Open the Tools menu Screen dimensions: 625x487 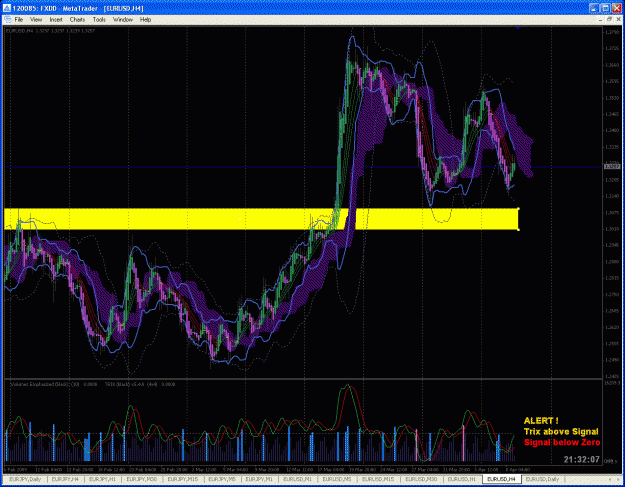99,20
